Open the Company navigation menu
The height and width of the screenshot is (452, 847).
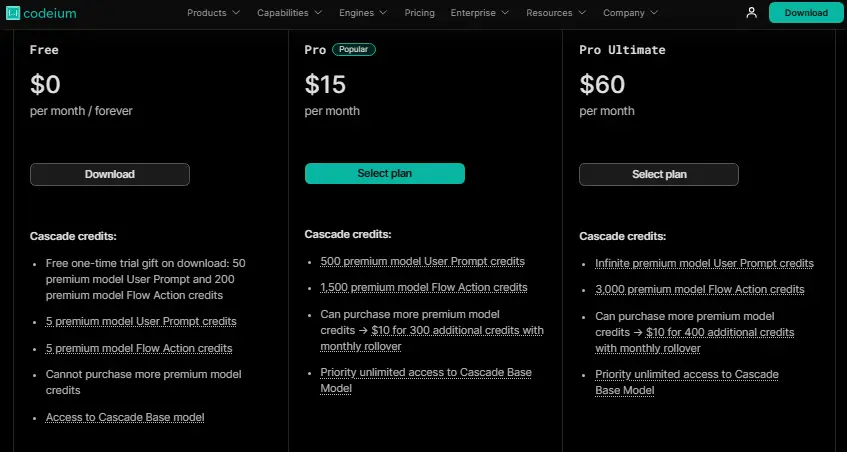tap(630, 13)
